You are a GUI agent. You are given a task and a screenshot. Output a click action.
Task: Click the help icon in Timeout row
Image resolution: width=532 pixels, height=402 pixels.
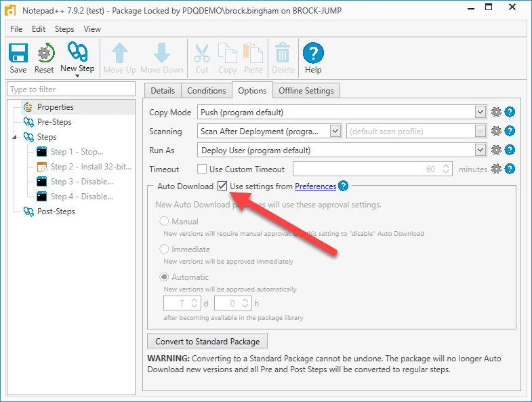click(510, 169)
